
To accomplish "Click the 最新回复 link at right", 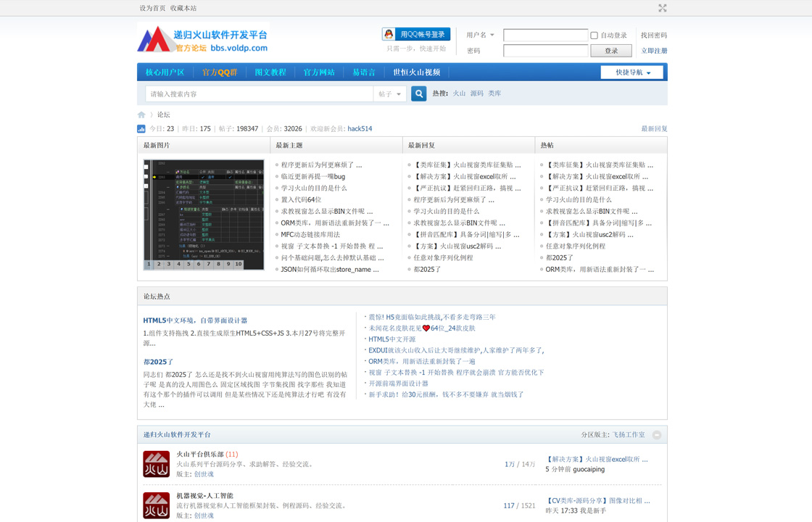I will tap(654, 129).
